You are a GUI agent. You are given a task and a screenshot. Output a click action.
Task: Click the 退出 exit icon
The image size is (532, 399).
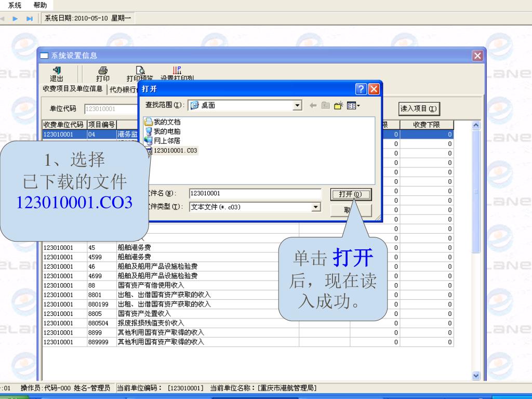(x=56, y=74)
